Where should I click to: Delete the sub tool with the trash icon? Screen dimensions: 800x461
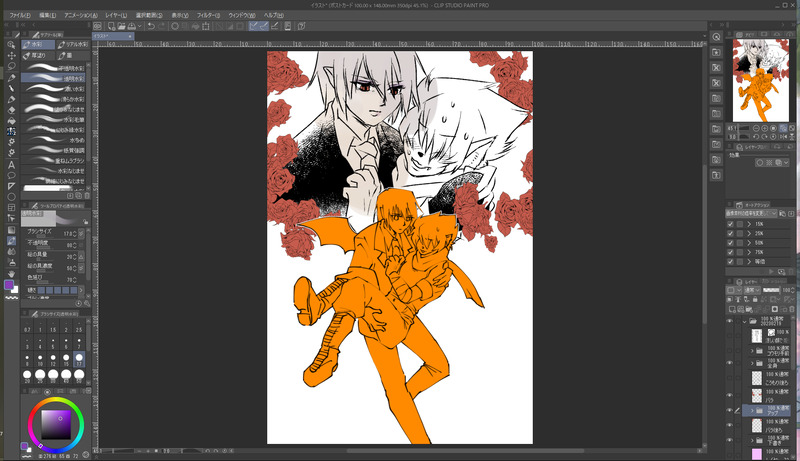[87, 196]
